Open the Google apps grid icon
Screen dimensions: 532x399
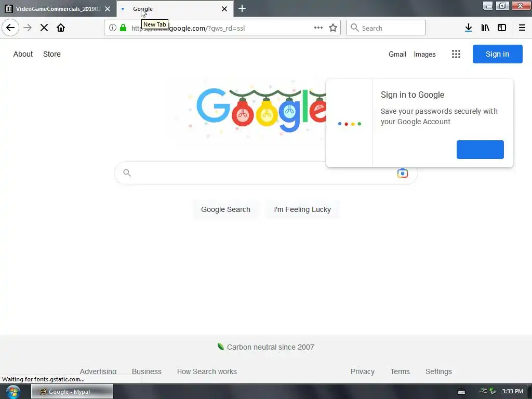(x=456, y=54)
